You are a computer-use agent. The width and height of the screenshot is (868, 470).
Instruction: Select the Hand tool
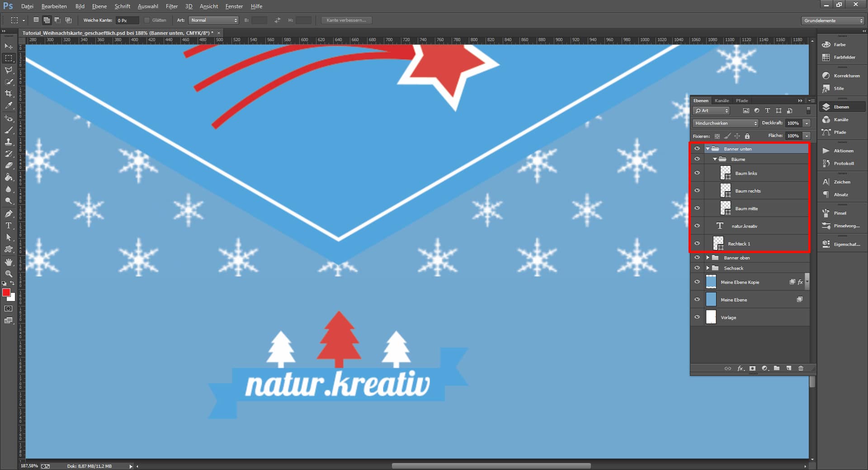pos(8,262)
